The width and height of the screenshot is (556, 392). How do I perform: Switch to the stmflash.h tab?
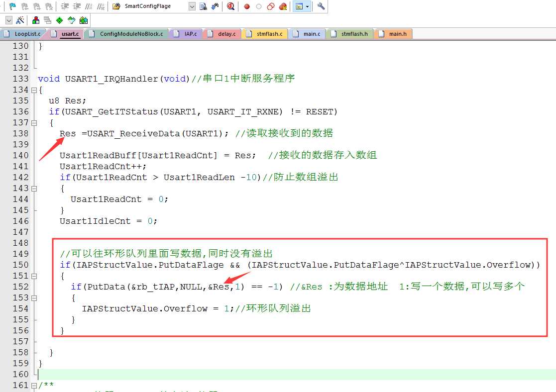(350, 34)
